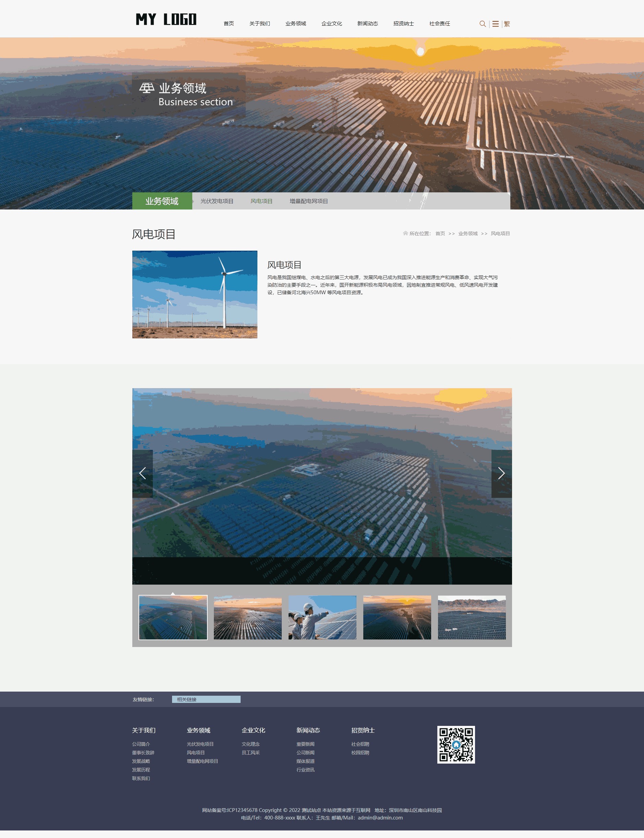Viewport: 644px width, 838px height.
Task: Open 业务领域 in the top navigation
Action: (295, 24)
